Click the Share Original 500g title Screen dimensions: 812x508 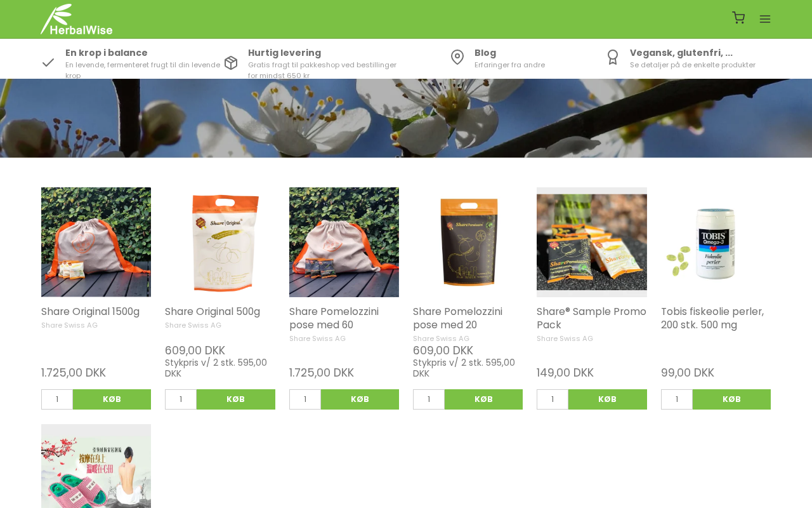click(213, 312)
